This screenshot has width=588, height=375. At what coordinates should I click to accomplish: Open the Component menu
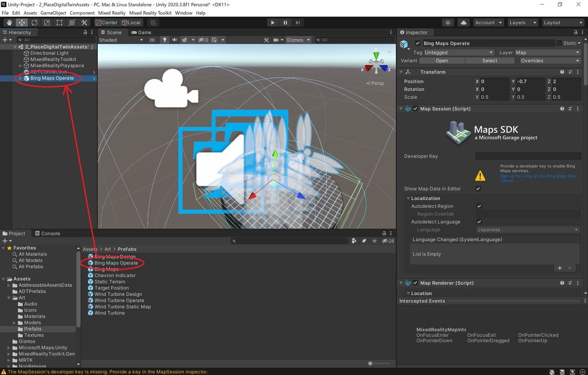point(82,13)
